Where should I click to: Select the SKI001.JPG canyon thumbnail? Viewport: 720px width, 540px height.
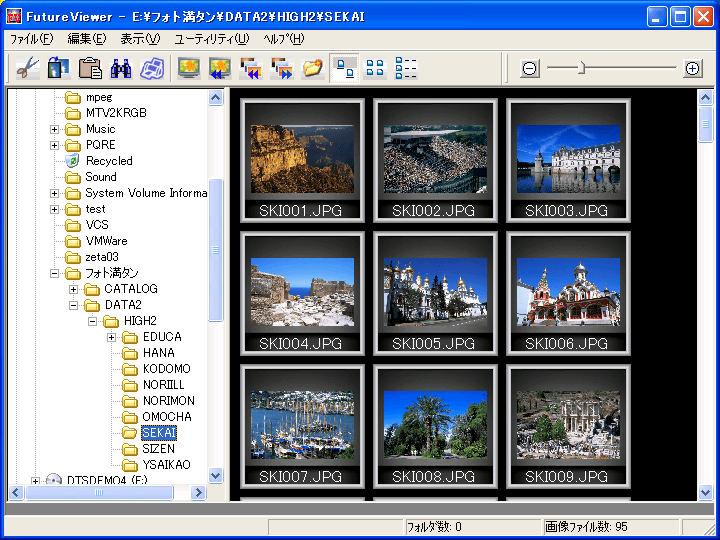(302, 160)
